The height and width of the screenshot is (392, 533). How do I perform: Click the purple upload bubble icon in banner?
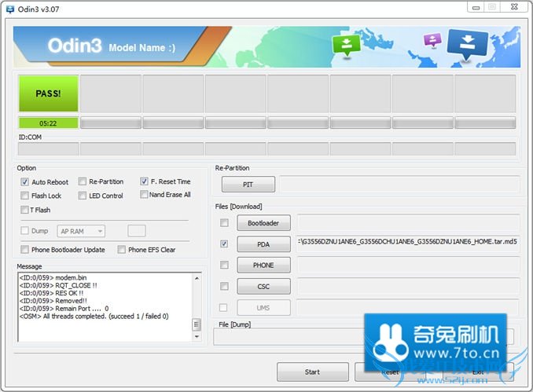coord(432,40)
